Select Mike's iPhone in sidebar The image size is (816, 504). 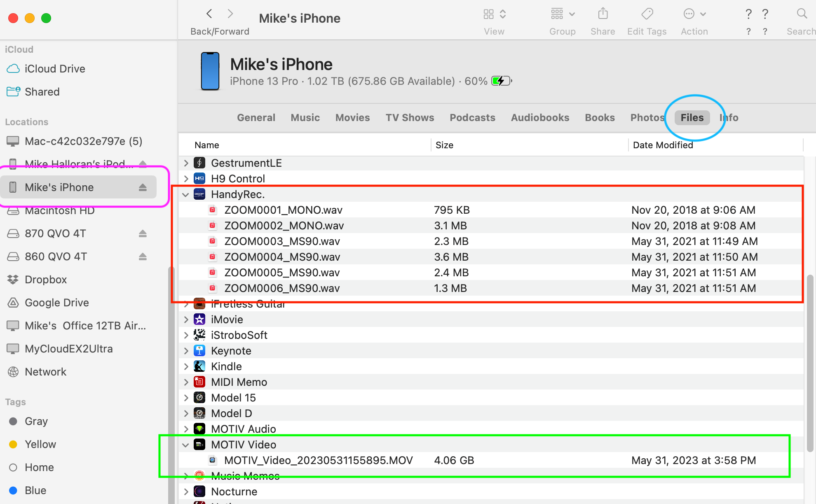tap(78, 187)
